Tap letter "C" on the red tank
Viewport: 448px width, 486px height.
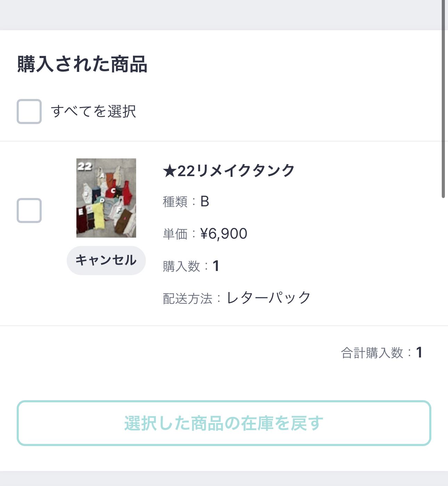113,190
